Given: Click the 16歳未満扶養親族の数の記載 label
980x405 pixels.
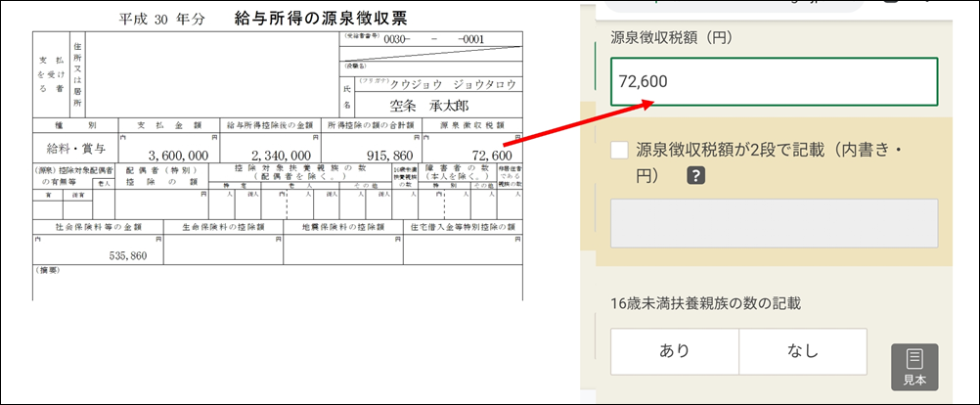Looking at the screenshot, I should click(x=705, y=303).
